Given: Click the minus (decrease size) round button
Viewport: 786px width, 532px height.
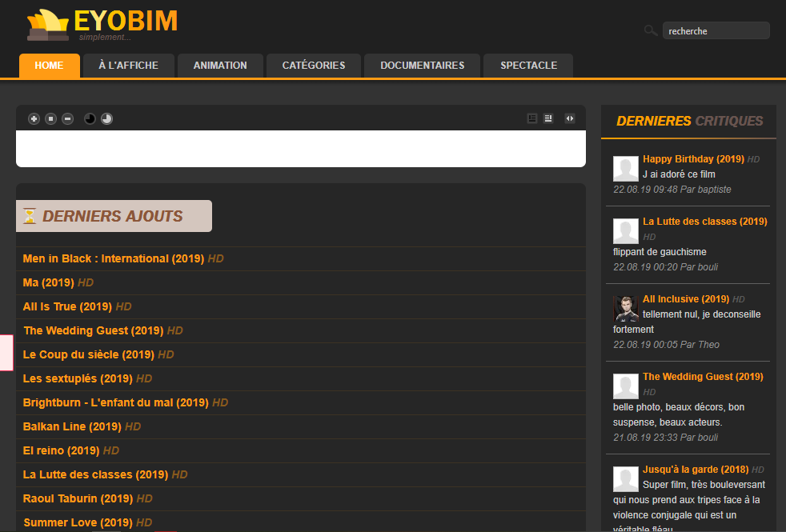Looking at the screenshot, I should point(68,118).
